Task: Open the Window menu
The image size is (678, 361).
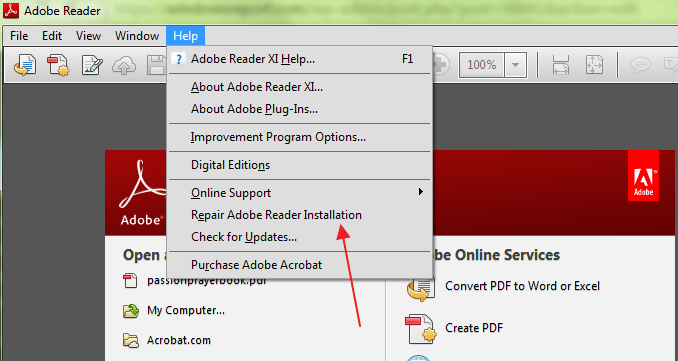Action: click(137, 35)
